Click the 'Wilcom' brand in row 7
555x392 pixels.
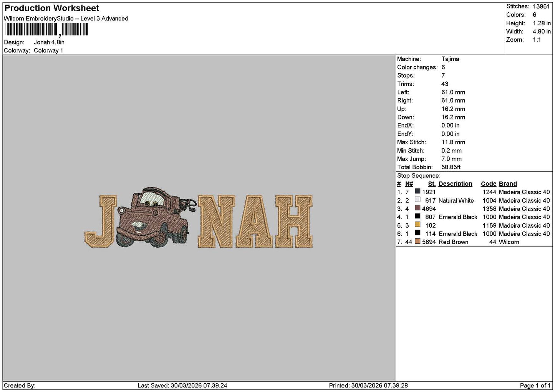509,242
